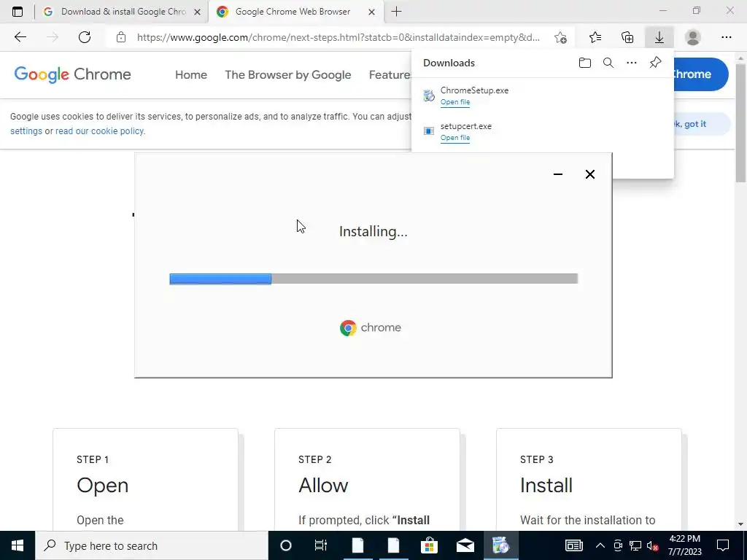Image resolution: width=747 pixels, height=560 pixels.
Task: Close the Google Chrome Web Browser tab
Action: coord(371,12)
